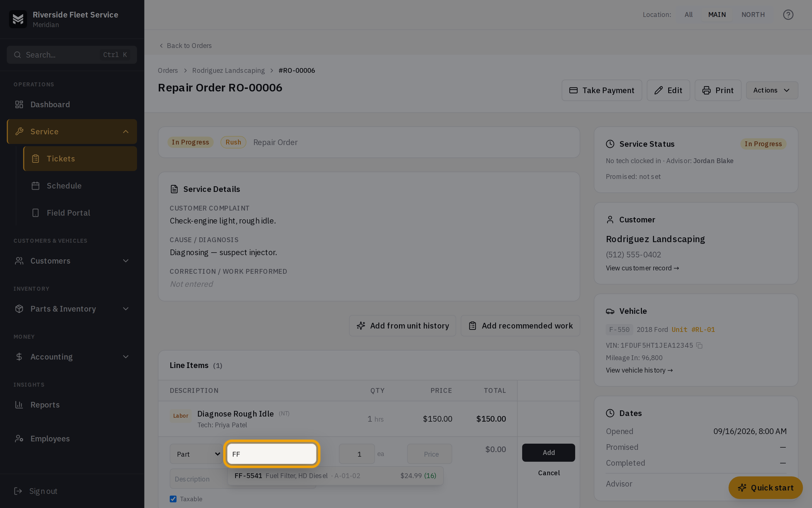Expand the Customers sidebar section
The image size is (812, 508).
[72, 261]
